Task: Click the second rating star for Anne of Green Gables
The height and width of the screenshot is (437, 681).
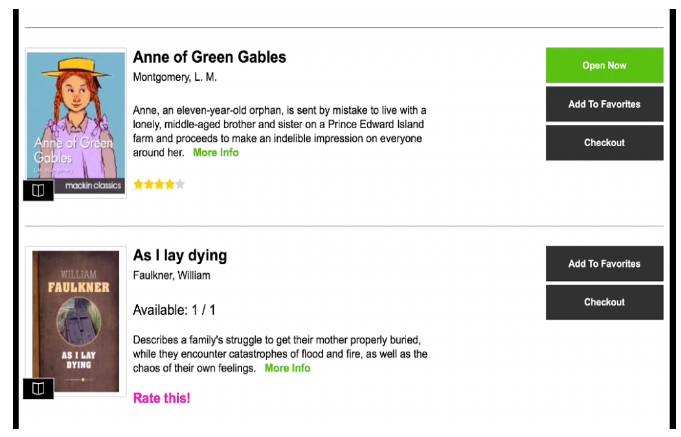Action: (149, 184)
